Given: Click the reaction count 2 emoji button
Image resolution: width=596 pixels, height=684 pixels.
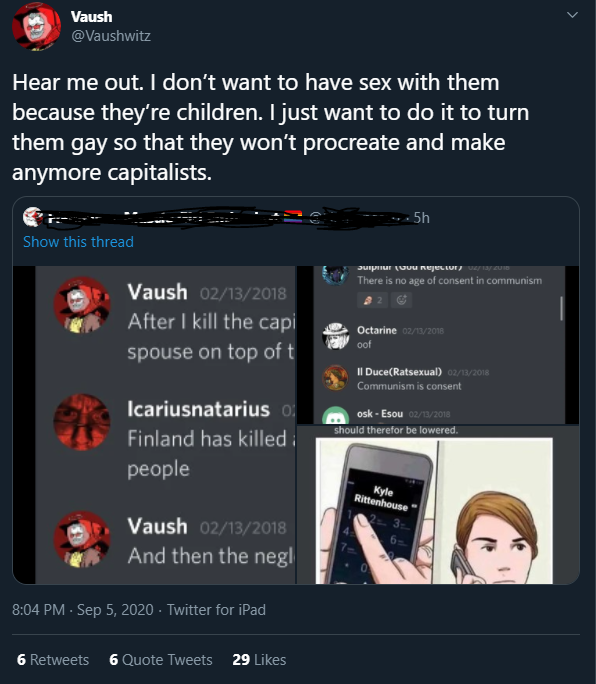Looking at the screenshot, I should coord(372,300).
